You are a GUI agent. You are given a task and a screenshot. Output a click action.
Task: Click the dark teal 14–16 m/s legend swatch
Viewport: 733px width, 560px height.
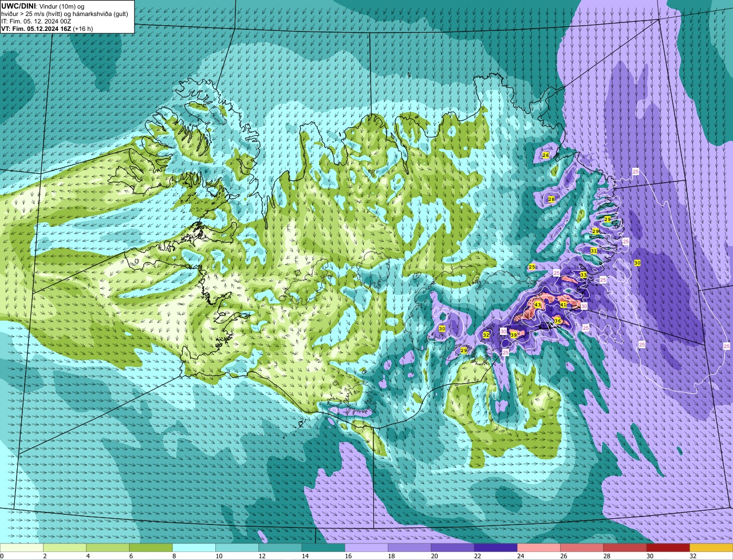[324, 548]
